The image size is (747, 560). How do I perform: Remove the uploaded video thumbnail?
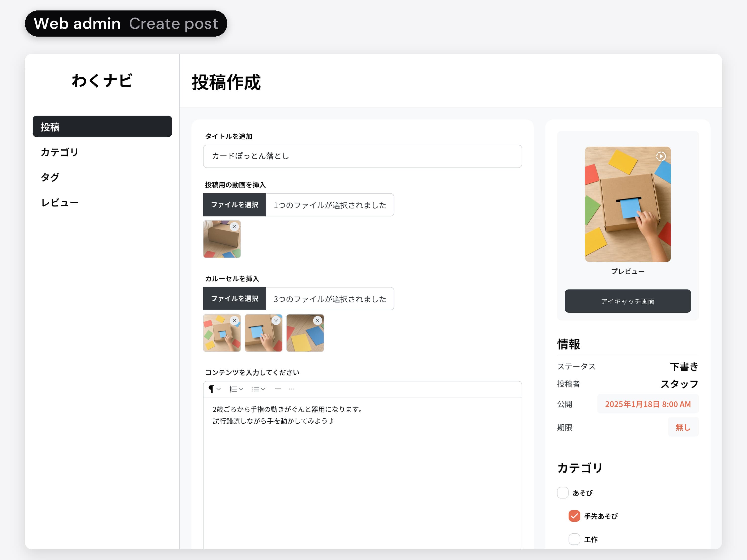pyautogui.click(x=234, y=227)
